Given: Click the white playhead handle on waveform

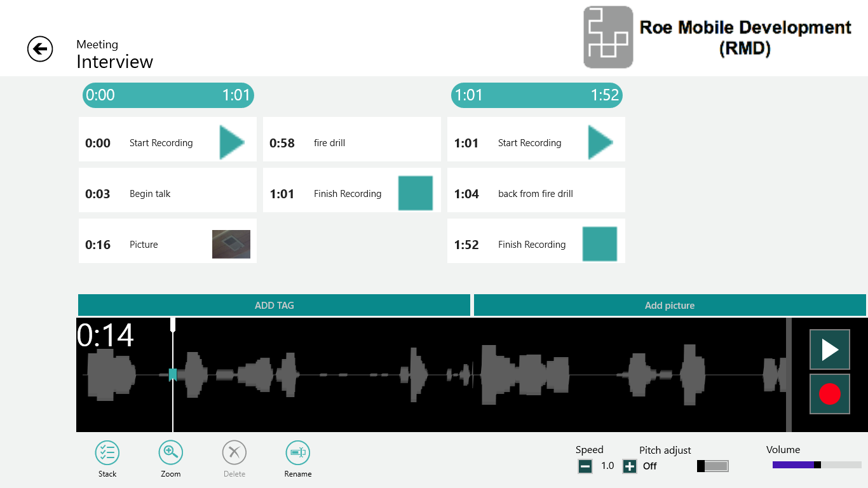Looking at the screenshot, I should tap(173, 325).
